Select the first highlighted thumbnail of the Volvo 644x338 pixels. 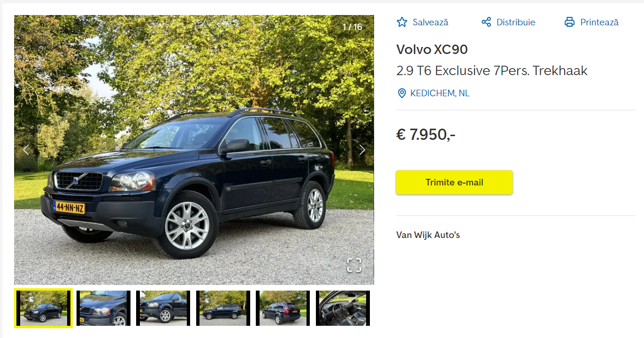coord(43,308)
